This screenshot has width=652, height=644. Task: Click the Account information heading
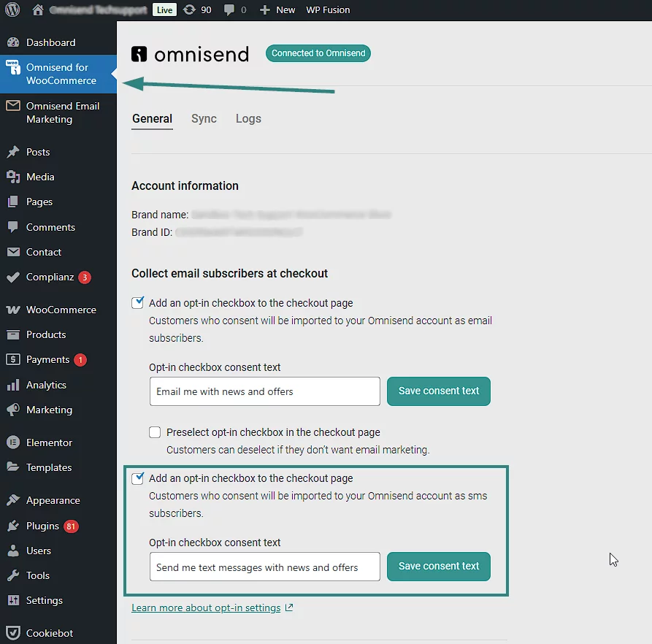click(x=185, y=186)
